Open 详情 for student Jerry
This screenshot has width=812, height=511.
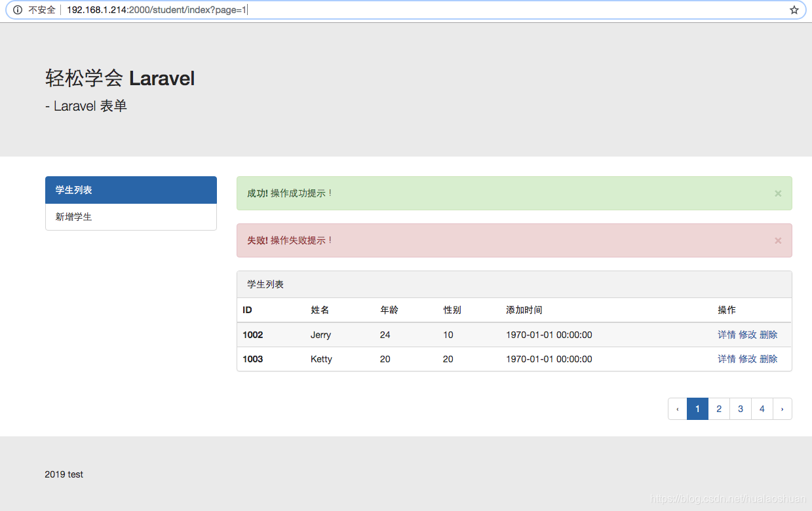tap(727, 335)
